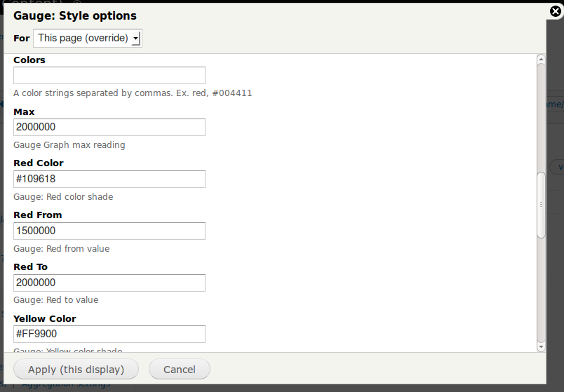Click the Yellow Color field with #FF9900

109,334
